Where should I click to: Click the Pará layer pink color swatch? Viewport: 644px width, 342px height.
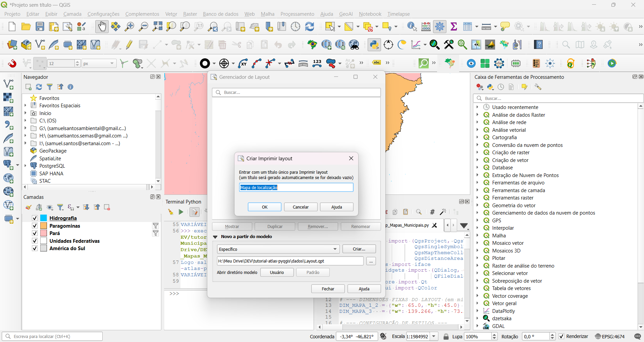tap(44, 233)
